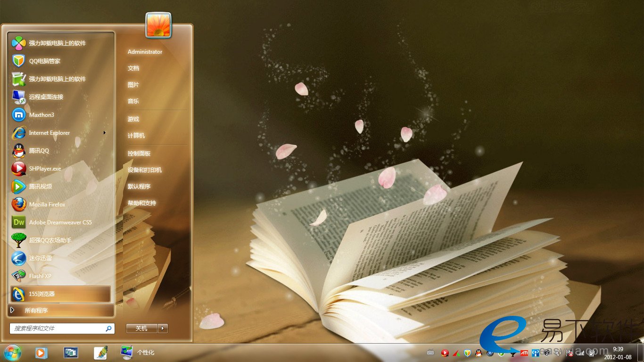Click the show desktop button

(641, 353)
